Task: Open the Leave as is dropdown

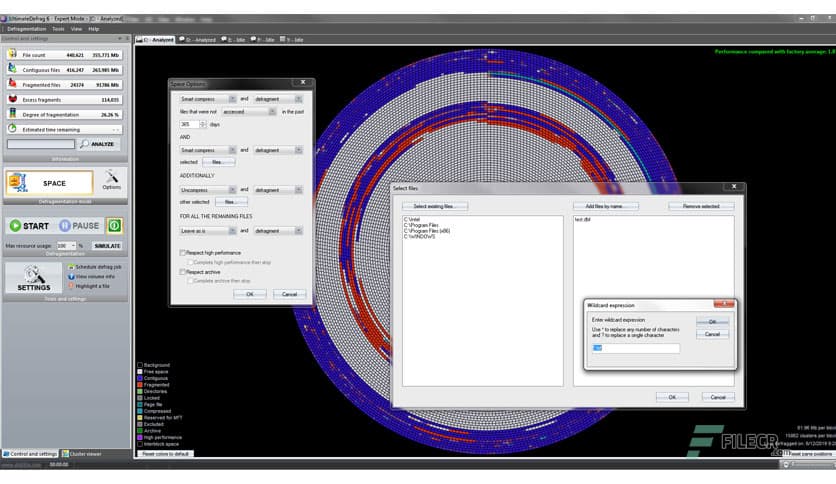Action: pyautogui.click(x=207, y=231)
